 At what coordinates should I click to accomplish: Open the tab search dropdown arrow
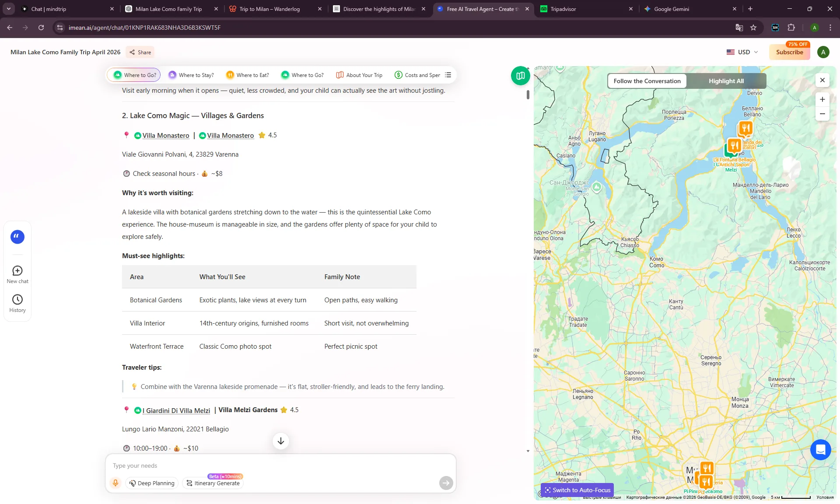pos(9,9)
